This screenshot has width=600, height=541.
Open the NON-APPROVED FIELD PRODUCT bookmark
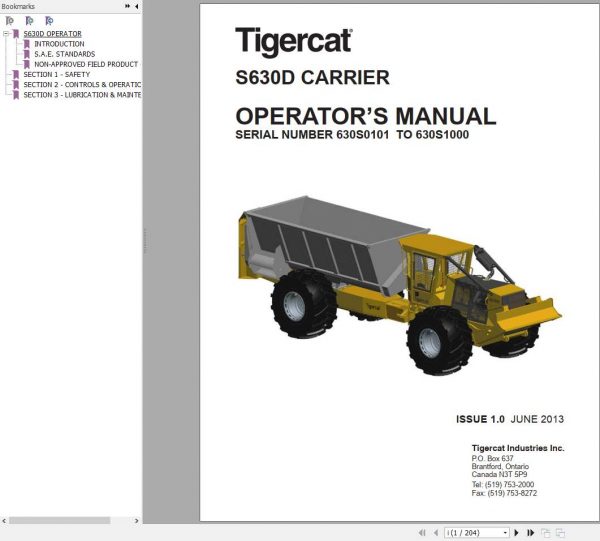(86, 64)
